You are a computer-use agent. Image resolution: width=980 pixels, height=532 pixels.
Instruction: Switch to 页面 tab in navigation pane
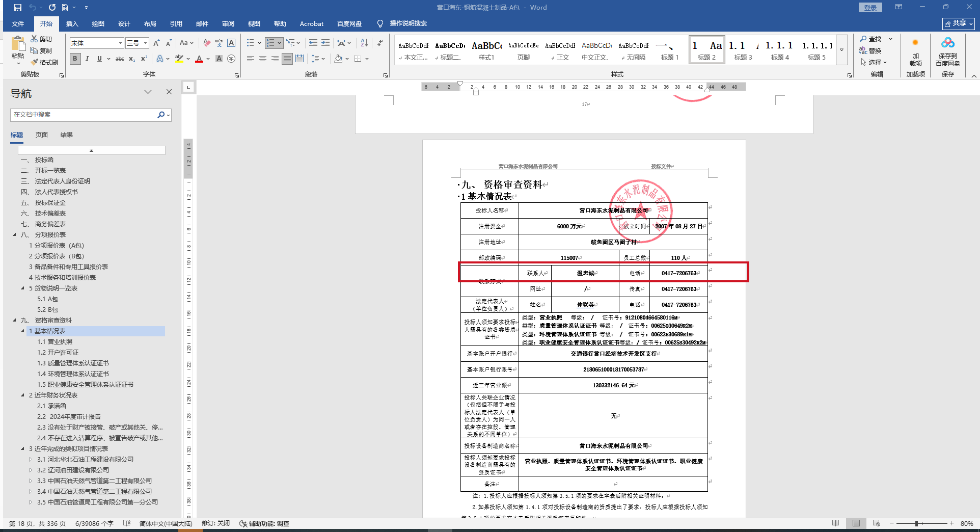42,135
